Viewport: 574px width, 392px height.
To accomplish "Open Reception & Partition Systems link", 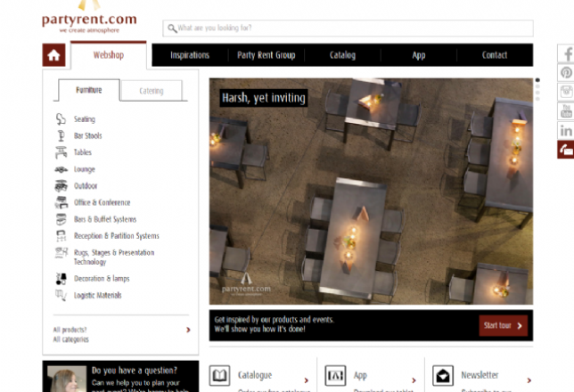I will [x=117, y=236].
